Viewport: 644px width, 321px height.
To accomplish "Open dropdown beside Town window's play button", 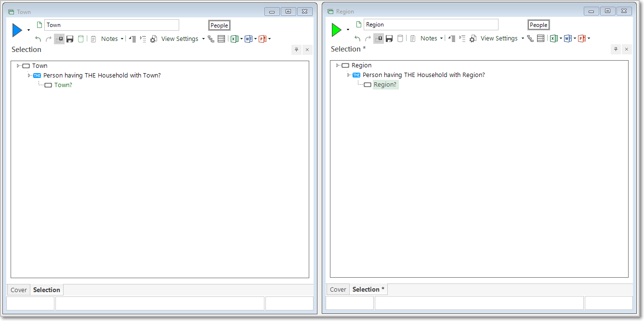I will click(x=28, y=30).
